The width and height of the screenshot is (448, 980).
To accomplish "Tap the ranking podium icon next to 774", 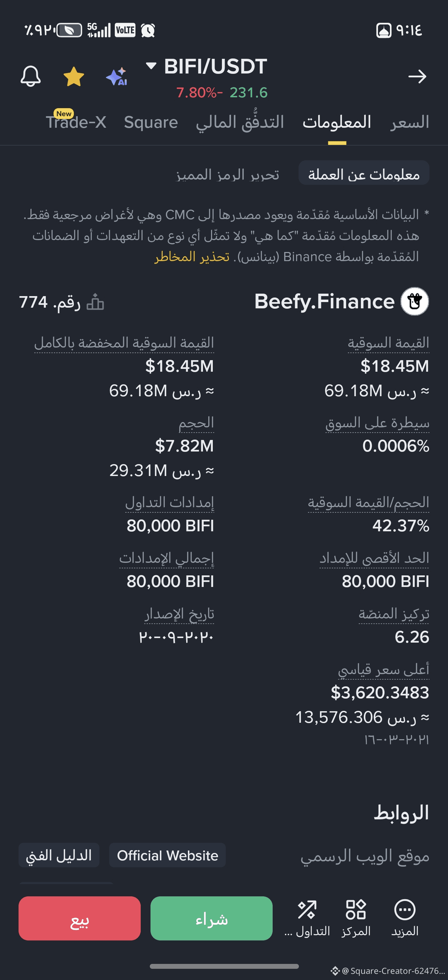I will pos(95,302).
